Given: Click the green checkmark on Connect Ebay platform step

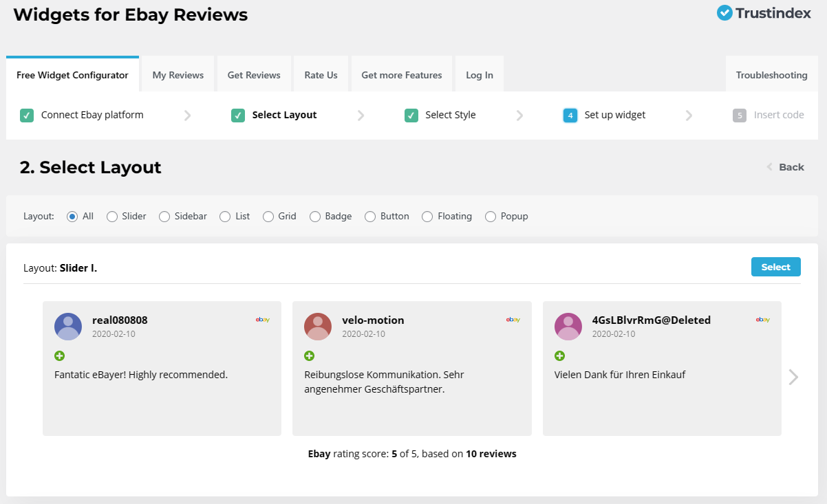Looking at the screenshot, I should pyautogui.click(x=26, y=115).
